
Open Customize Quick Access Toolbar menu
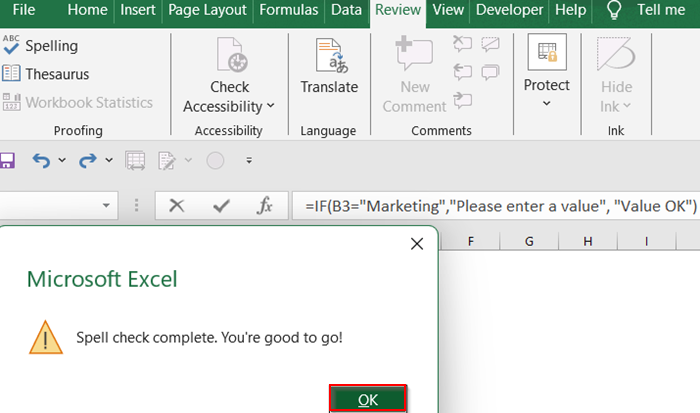(249, 160)
